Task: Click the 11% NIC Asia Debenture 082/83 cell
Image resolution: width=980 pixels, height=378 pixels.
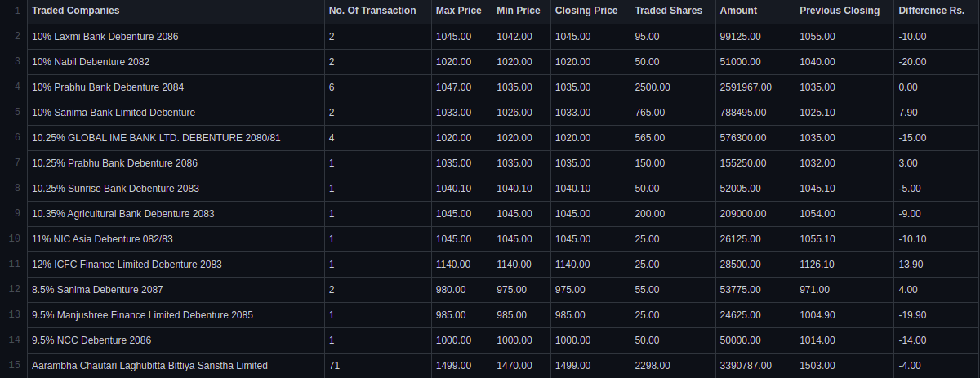Action: (x=175, y=239)
